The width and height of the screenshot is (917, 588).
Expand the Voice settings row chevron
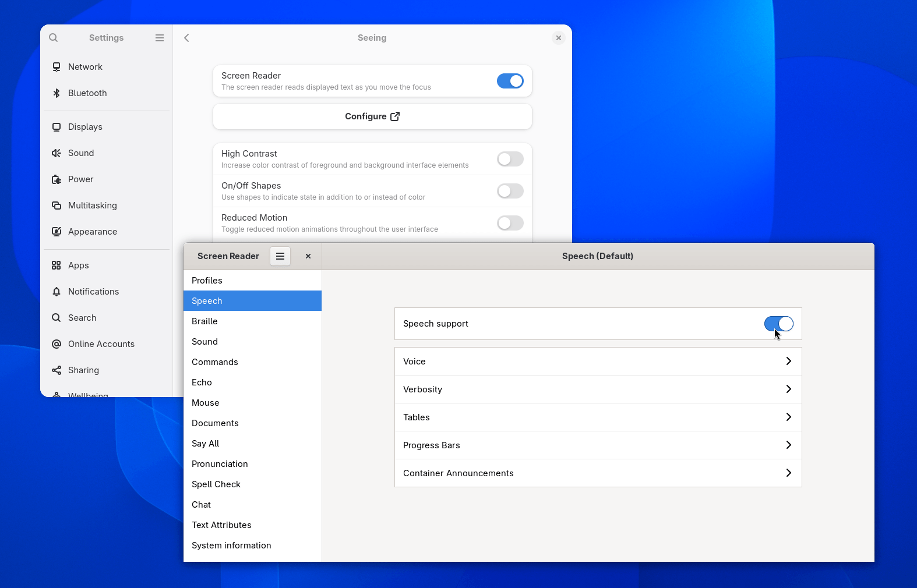click(788, 361)
